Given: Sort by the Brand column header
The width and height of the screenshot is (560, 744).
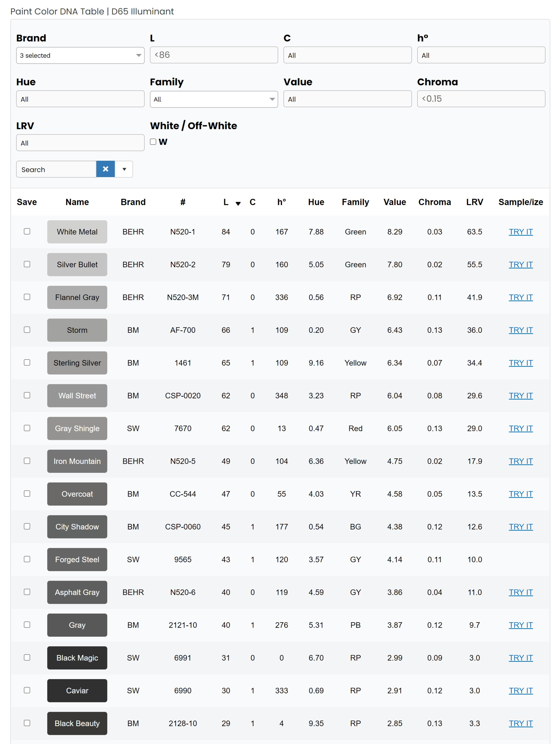Looking at the screenshot, I should point(133,202).
